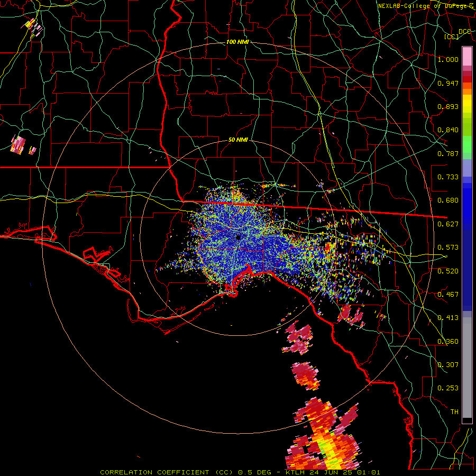This screenshot has width=476, height=476.
Task: Click the DCC label above color scale
Action: 465,32
